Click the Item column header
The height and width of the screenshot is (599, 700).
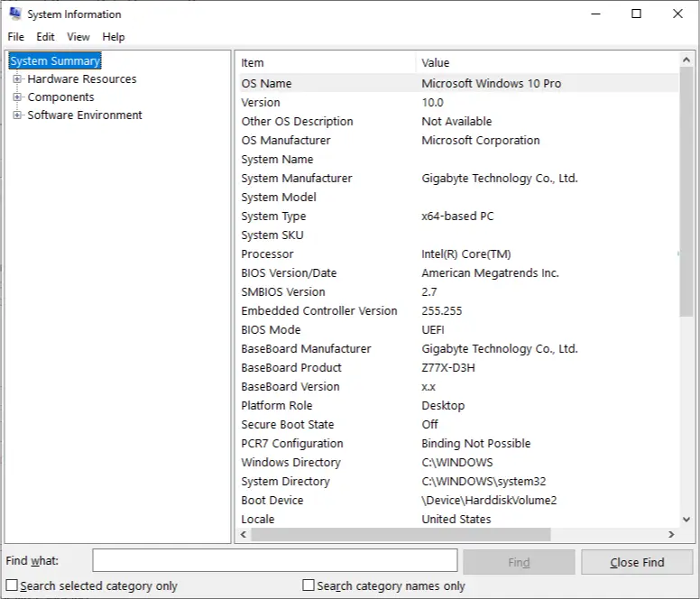pyautogui.click(x=326, y=62)
